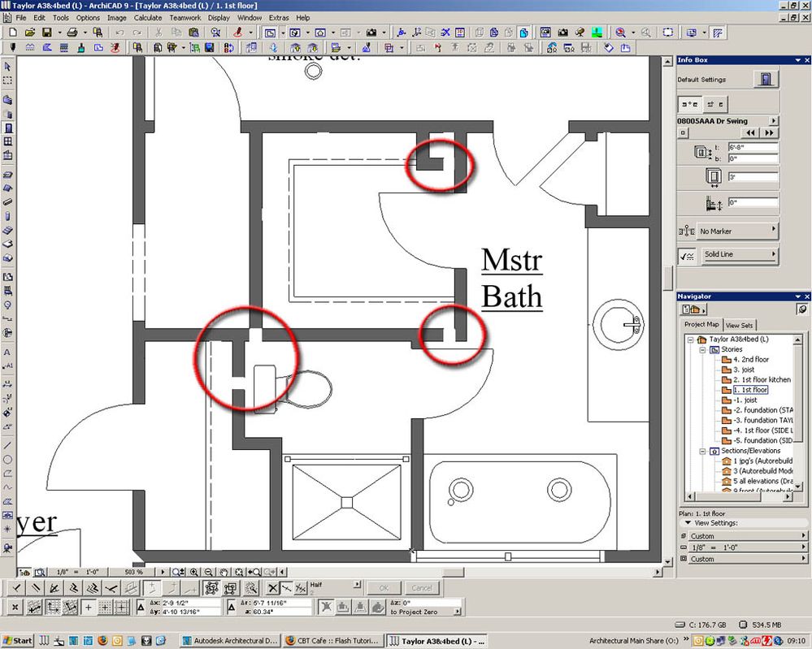Collapse the Taylor A3&4bed (L) tree node
Viewport: 812px width, 649px height.
[690, 340]
